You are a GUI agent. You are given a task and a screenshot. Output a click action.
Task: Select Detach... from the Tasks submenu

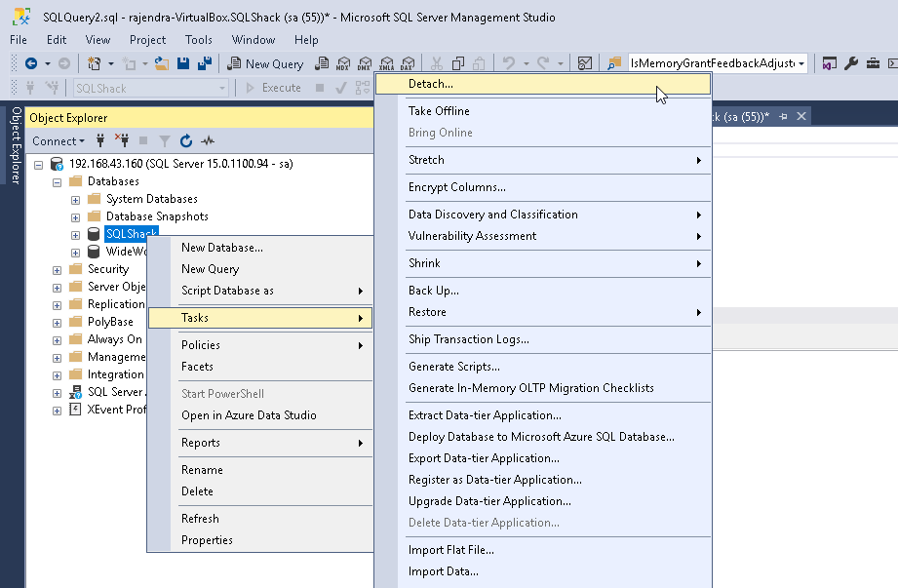pos(430,84)
